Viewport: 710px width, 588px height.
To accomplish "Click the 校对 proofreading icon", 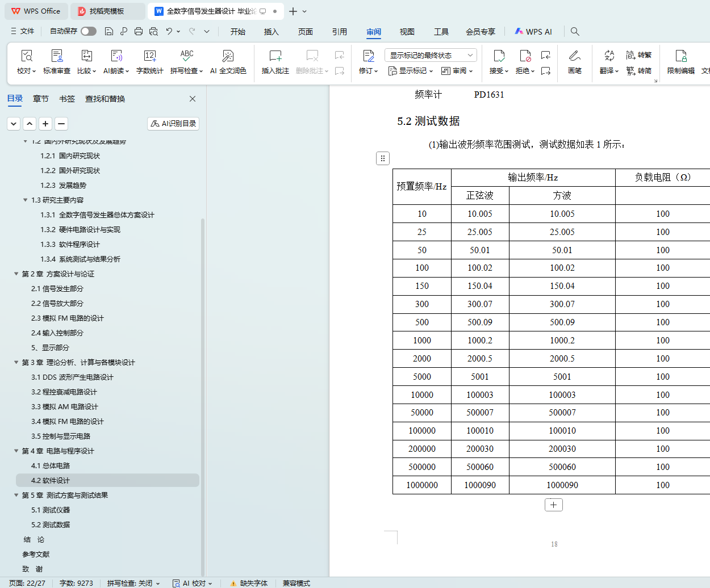I will pos(26,56).
